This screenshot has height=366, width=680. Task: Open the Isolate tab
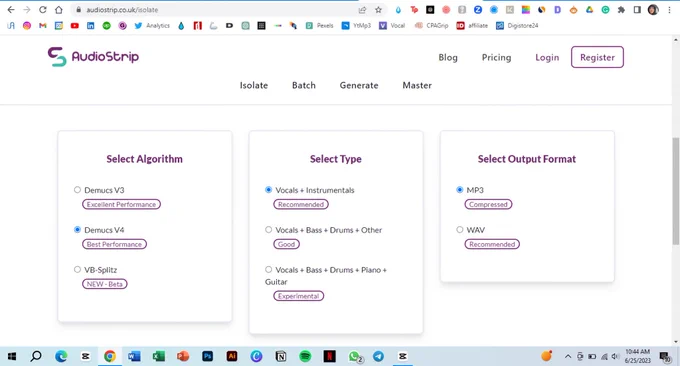tap(254, 85)
